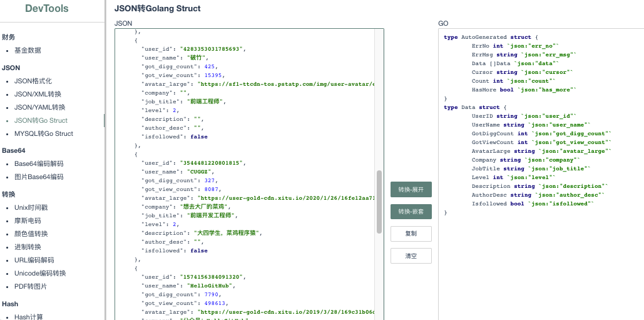The width and height of the screenshot is (644, 320).
Task: Select JSON/YAML转换 in sidebar
Action: pos(40,108)
